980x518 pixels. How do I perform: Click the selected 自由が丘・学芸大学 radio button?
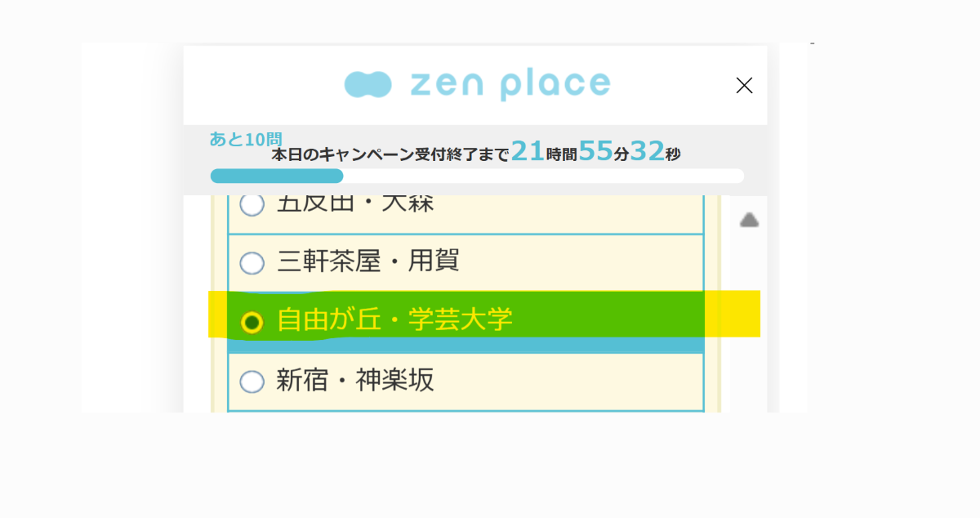tap(252, 323)
